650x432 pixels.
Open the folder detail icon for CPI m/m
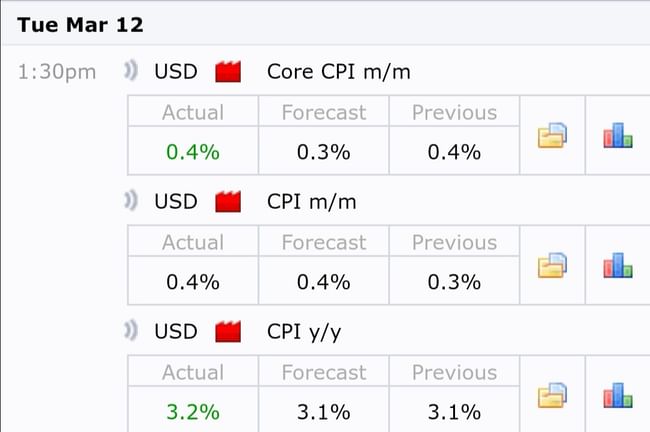(553, 266)
